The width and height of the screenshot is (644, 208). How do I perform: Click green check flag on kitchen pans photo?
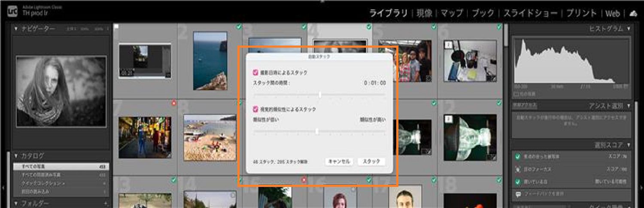499,27
